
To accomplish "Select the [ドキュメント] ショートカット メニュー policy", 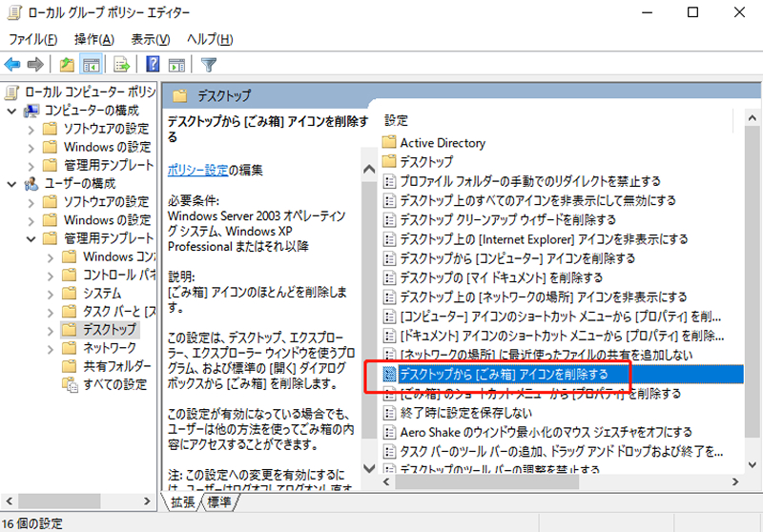I will point(562,336).
